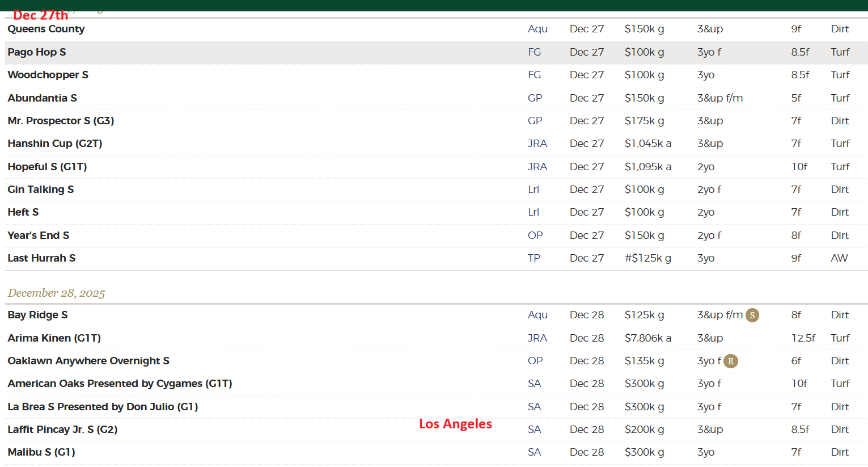868x467 pixels.
Task: Open the Hopeful S (G1T) race
Action: tap(48, 167)
